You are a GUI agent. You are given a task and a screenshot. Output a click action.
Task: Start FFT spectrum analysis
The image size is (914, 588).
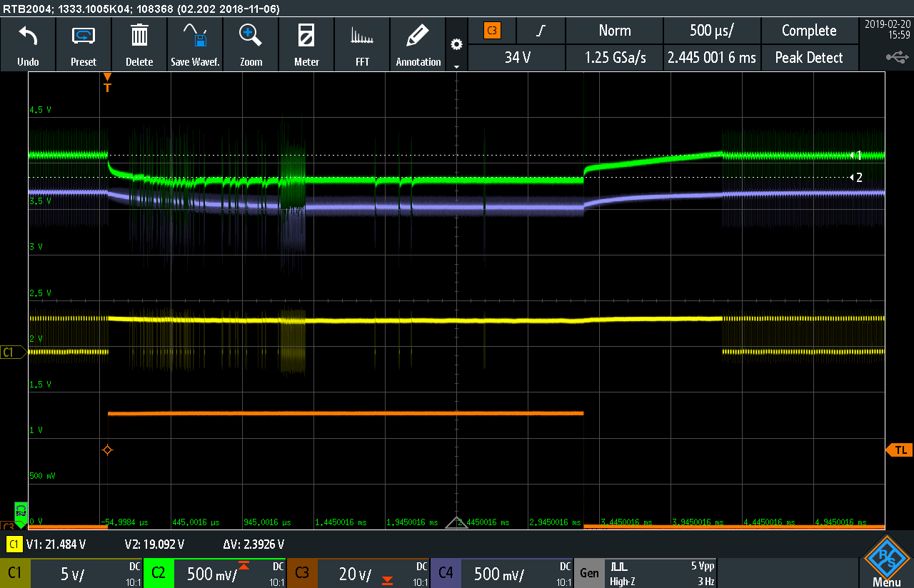[x=362, y=44]
